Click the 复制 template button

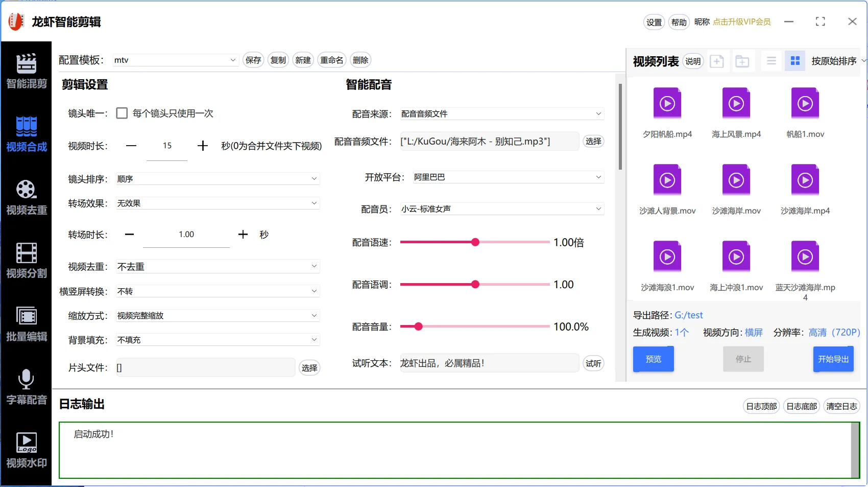tap(278, 60)
